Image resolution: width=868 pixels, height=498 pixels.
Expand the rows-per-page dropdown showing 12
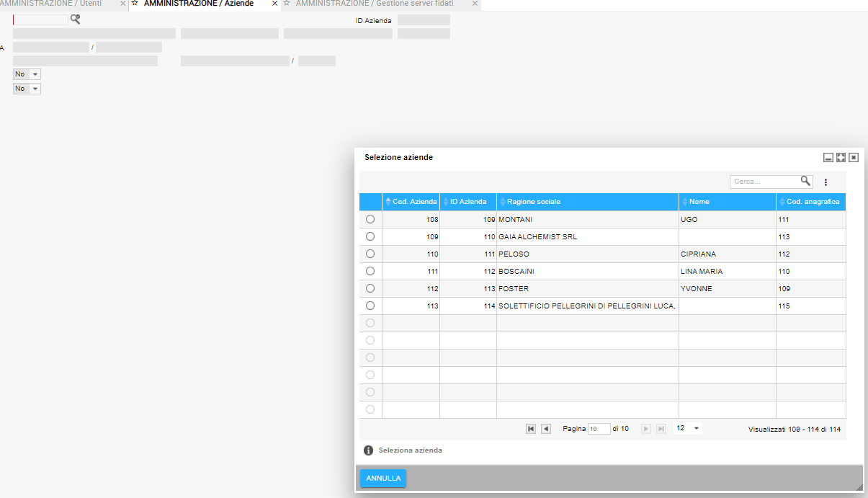coord(688,429)
